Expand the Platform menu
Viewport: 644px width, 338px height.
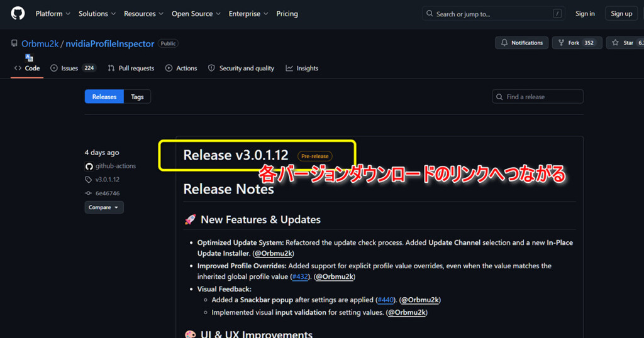53,14
